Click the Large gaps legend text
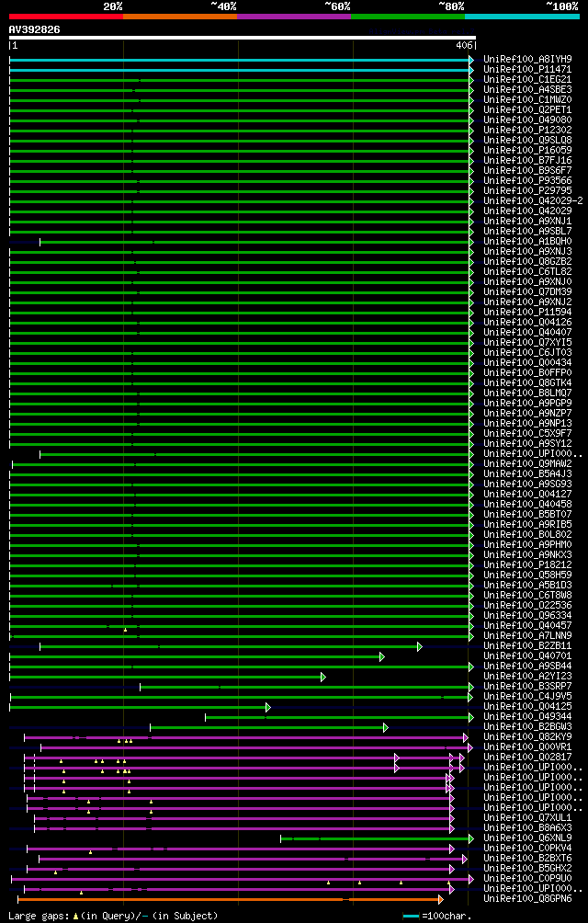Viewport: 588px width, 923px height. click(113, 916)
